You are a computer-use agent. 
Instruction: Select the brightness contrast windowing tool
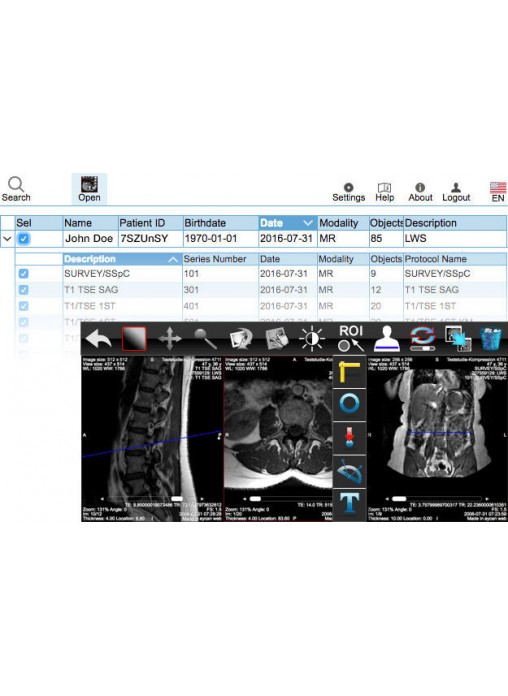(x=312, y=340)
